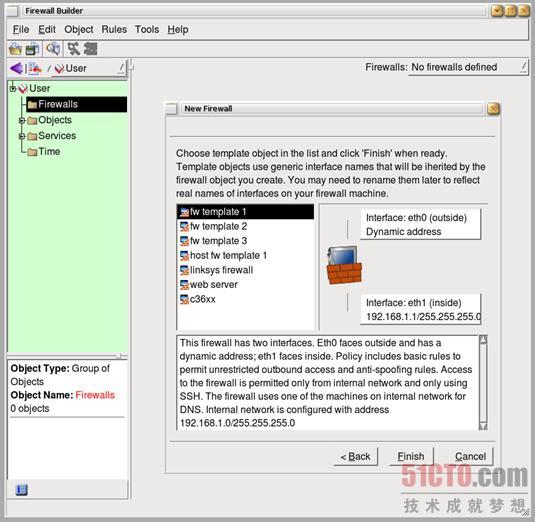Click folder icon of Time tree node
The image size is (535, 522).
(x=32, y=152)
